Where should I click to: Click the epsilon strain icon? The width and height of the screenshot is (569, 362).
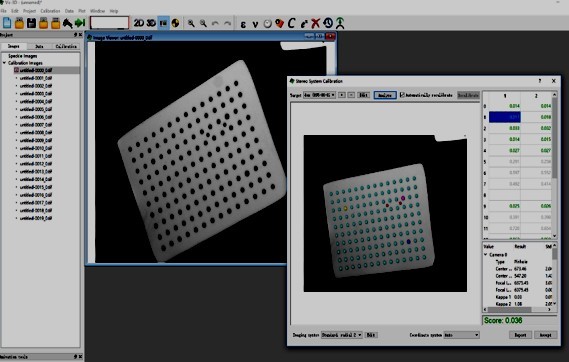[x=243, y=24]
